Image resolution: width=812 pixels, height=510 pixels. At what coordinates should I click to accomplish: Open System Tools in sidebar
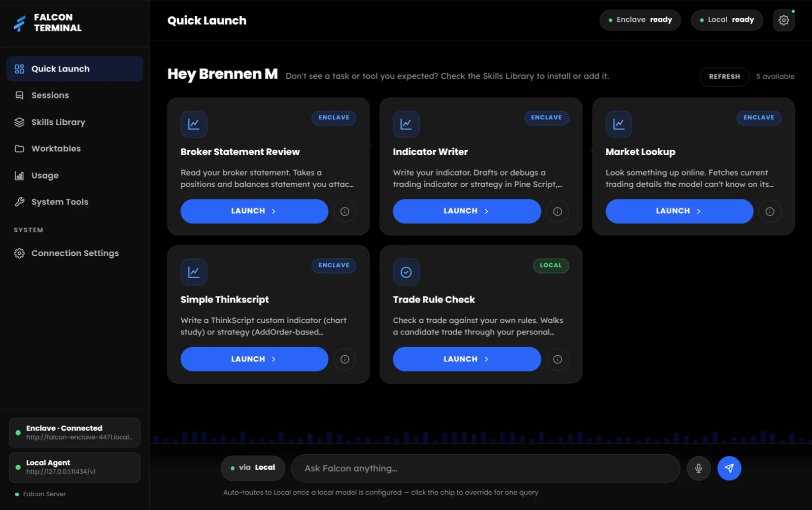click(75, 202)
